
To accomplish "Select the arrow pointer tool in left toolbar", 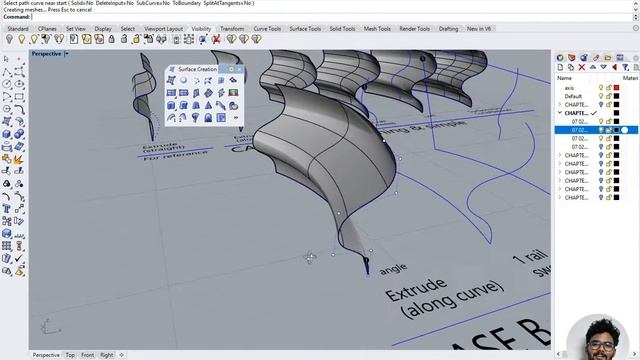I will 6,59.
